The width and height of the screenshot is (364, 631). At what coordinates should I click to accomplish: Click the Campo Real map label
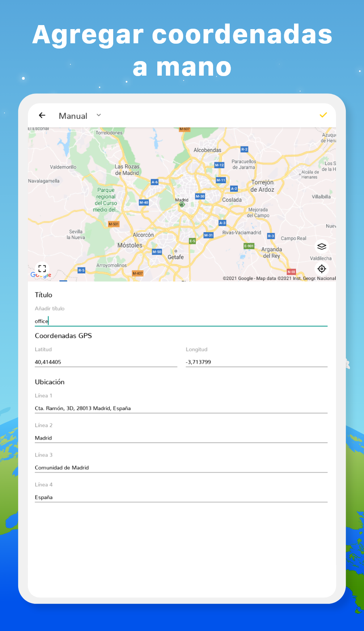(x=294, y=239)
